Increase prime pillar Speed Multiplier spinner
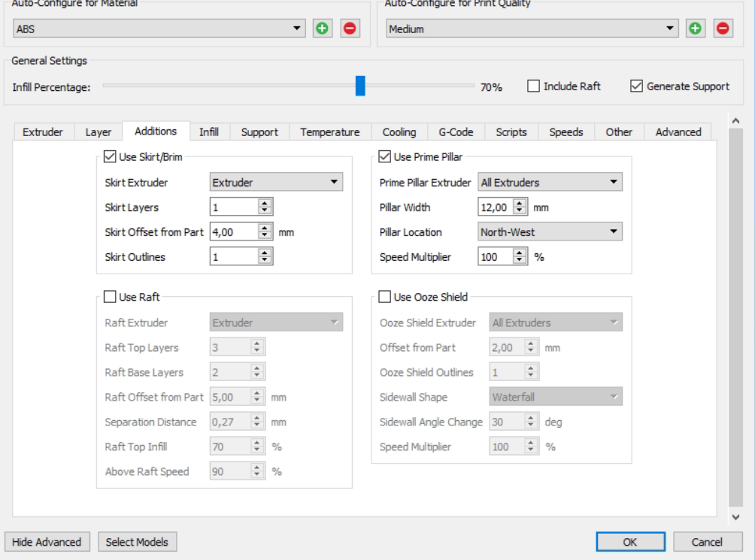 coord(520,253)
